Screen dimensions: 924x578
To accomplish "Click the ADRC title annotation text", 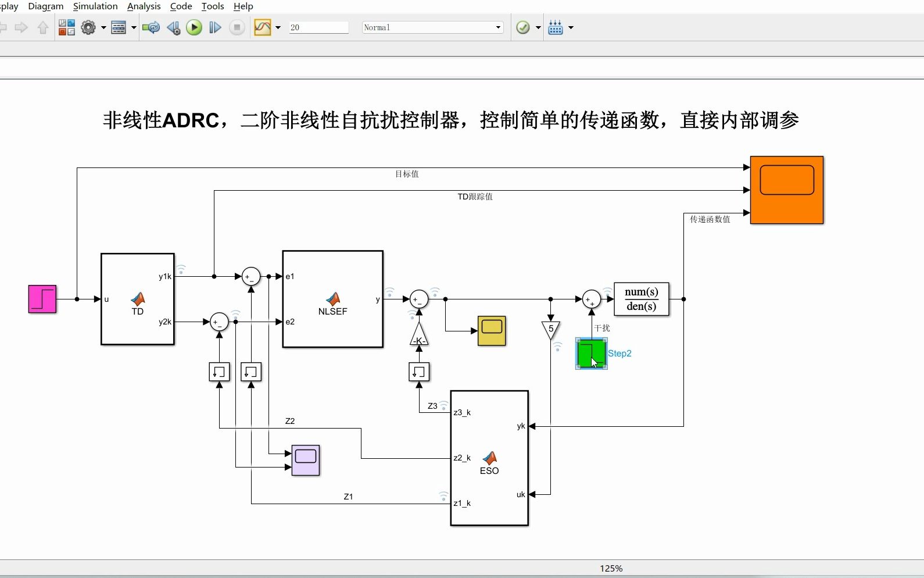I will 451,120.
